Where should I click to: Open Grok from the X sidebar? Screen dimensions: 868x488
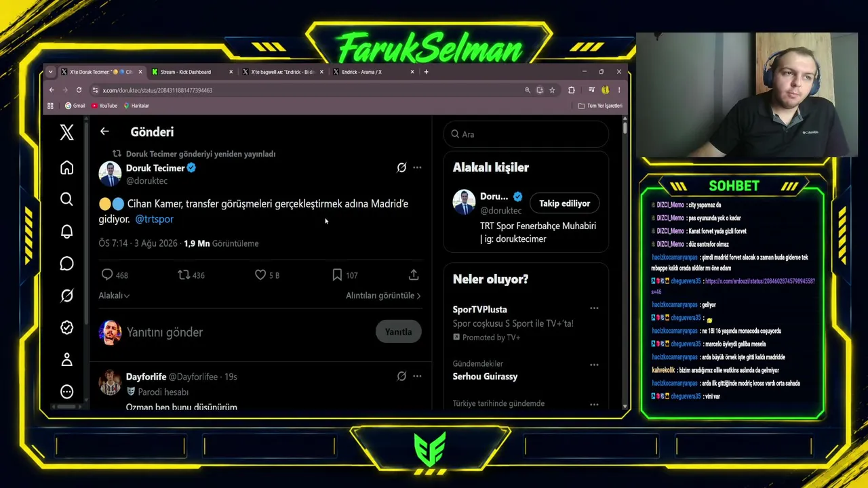(x=66, y=296)
